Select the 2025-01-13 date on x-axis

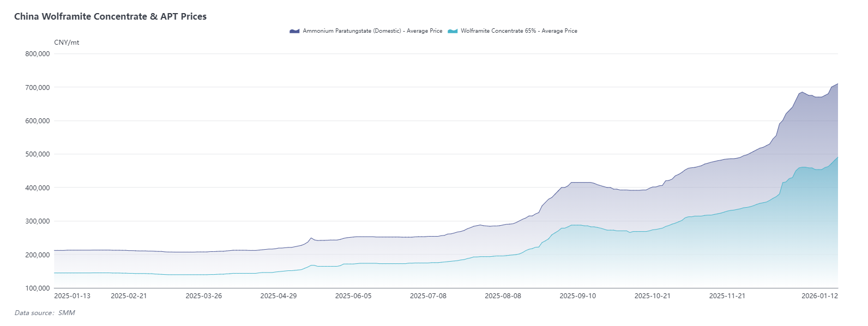(x=73, y=296)
